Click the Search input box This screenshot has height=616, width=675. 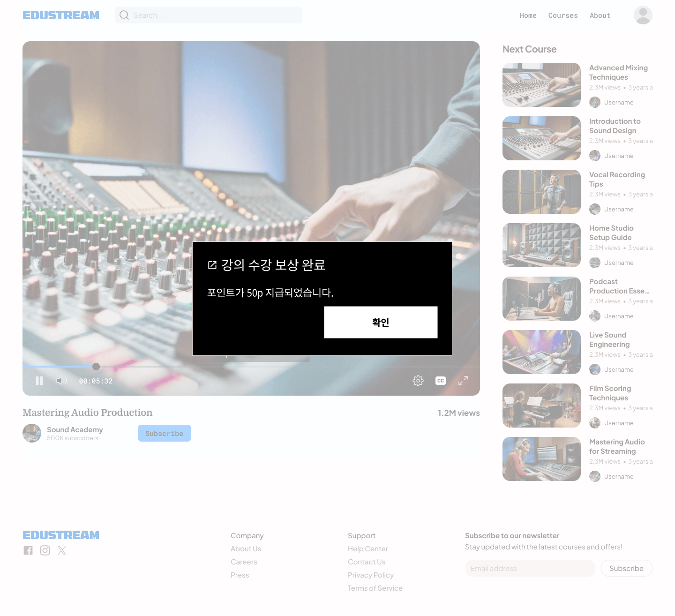(x=216, y=15)
